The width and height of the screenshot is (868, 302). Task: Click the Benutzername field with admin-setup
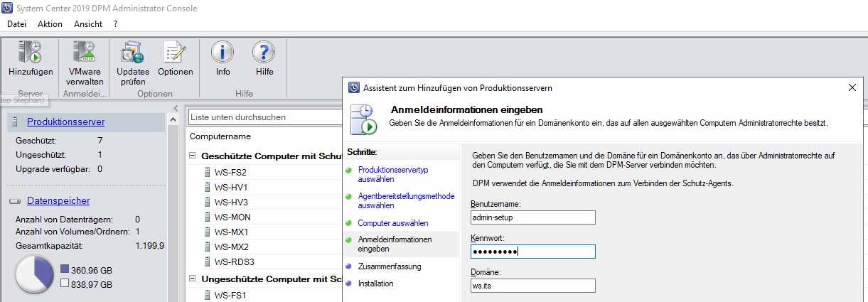(532, 217)
